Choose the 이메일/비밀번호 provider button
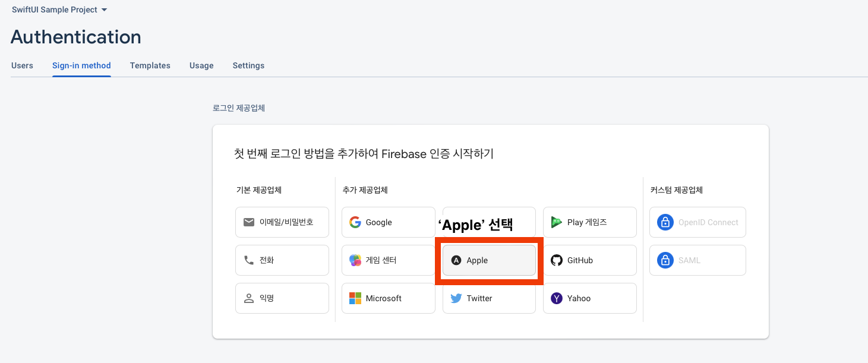 (x=282, y=222)
